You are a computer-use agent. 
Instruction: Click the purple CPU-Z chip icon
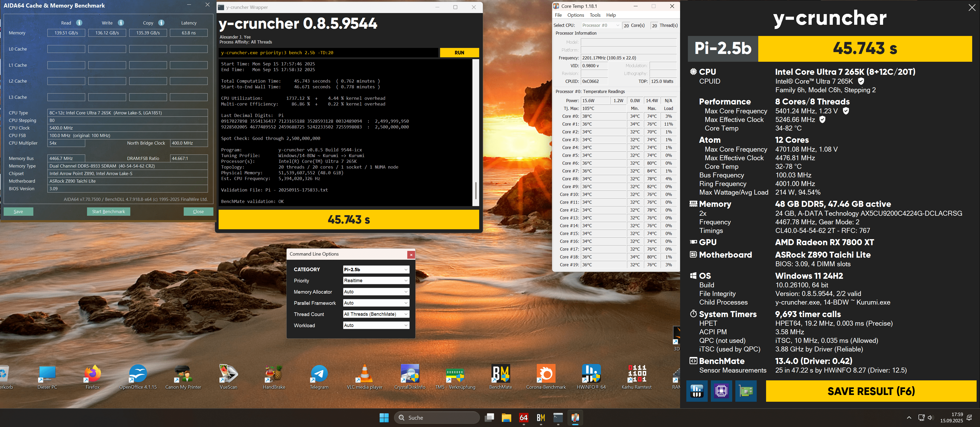pyautogui.click(x=721, y=391)
